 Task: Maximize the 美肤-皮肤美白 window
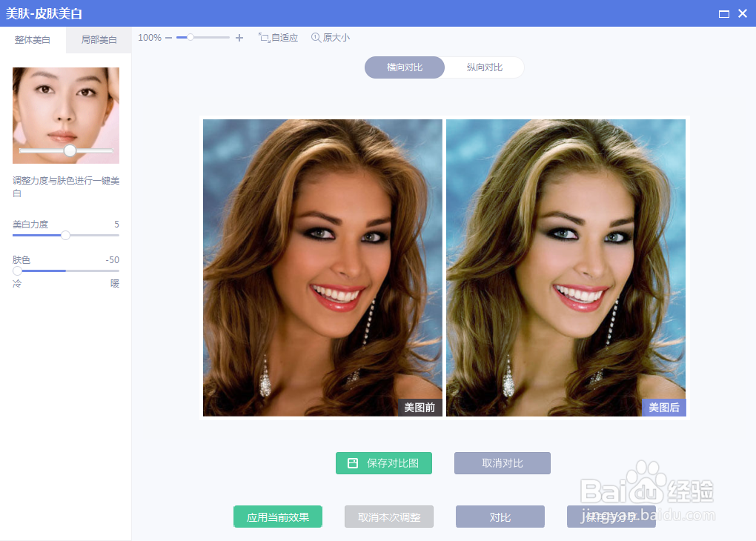(x=723, y=14)
